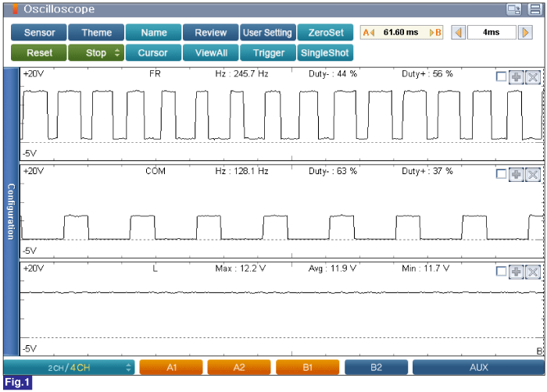The image size is (547, 392).
Task: Open the 2CH/4CH channel mode dropdown
Action: click(x=69, y=367)
